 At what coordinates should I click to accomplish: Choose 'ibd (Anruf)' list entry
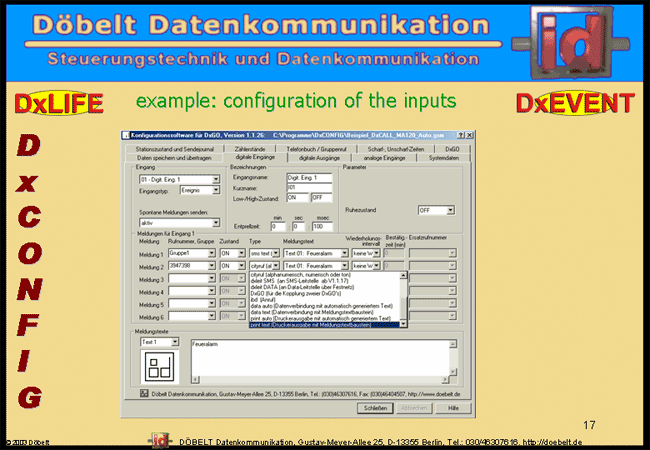pos(325,300)
